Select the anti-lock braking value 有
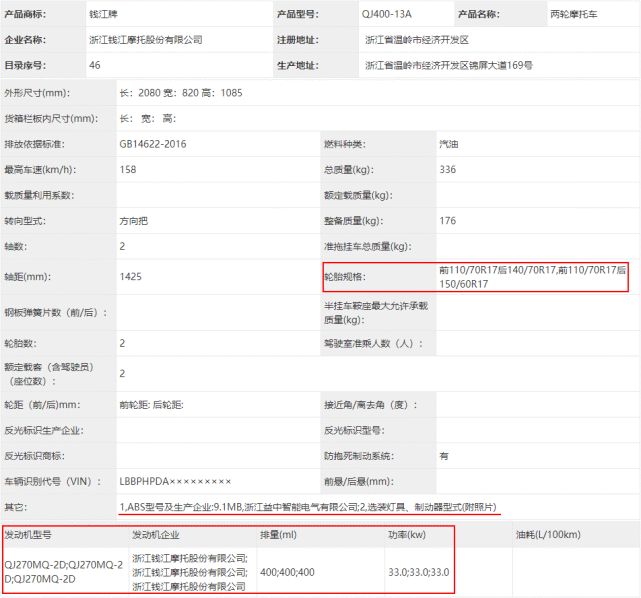Viewport: 641px width, 598px height. pos(444,456)
